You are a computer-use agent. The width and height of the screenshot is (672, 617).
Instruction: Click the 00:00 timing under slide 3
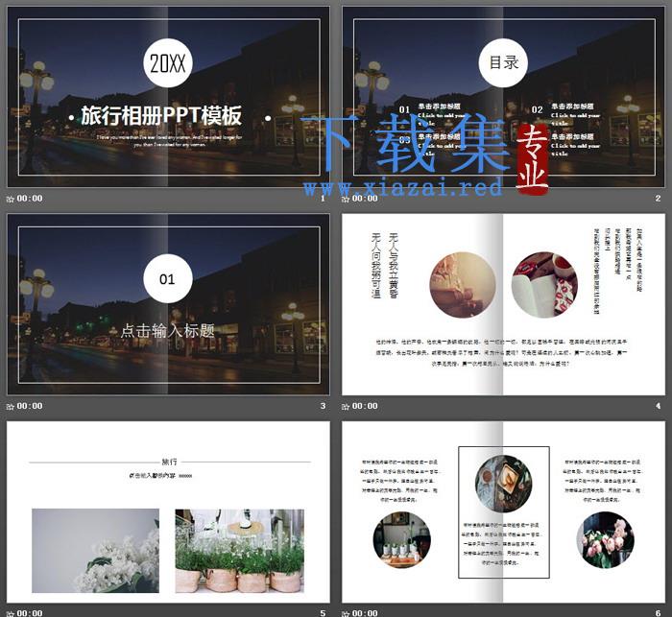click(x=30, y=406)
